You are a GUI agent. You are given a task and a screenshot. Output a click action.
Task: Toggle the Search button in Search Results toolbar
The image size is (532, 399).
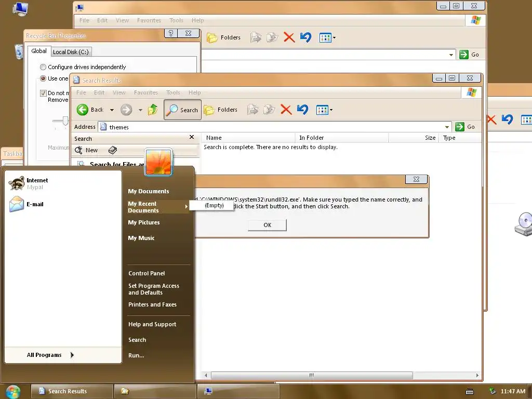pos(182,110)
